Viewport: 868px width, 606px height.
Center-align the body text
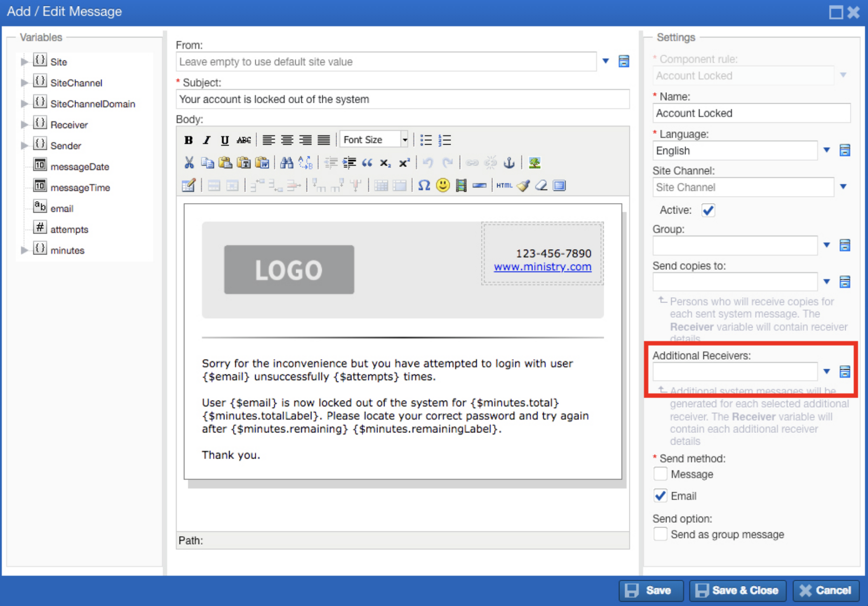coord(287,140)
